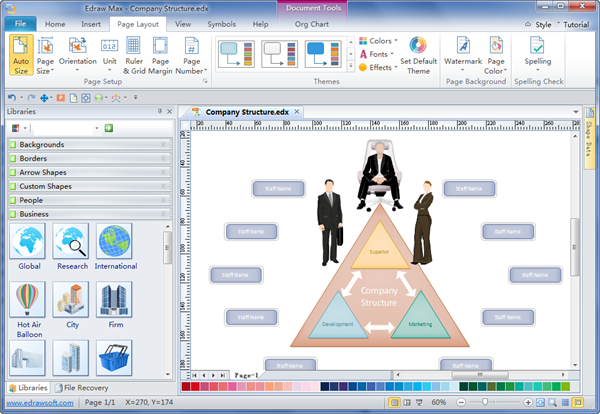Screen dimensions: 600x414
Task: Pick the Research globe symbol
Action: point(71,241)
